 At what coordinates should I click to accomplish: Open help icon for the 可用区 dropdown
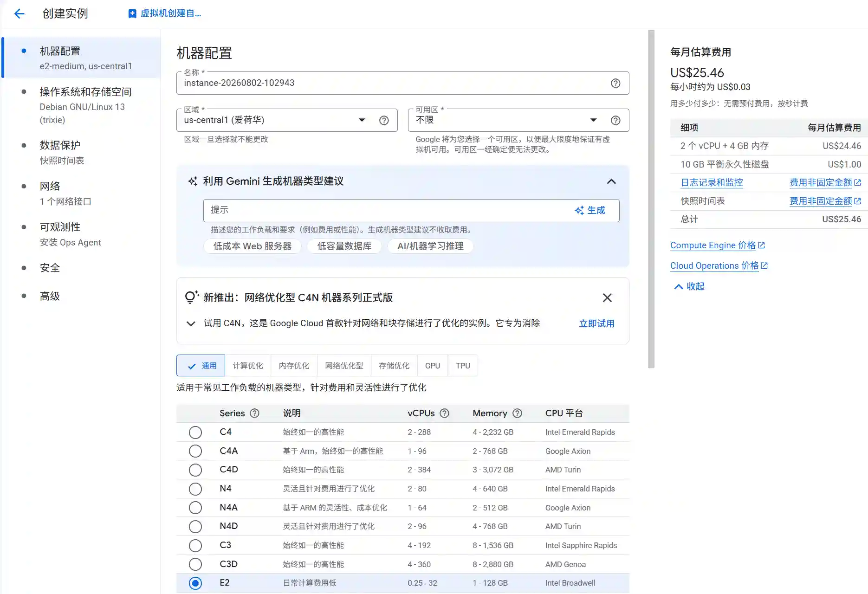click(615, 120)
